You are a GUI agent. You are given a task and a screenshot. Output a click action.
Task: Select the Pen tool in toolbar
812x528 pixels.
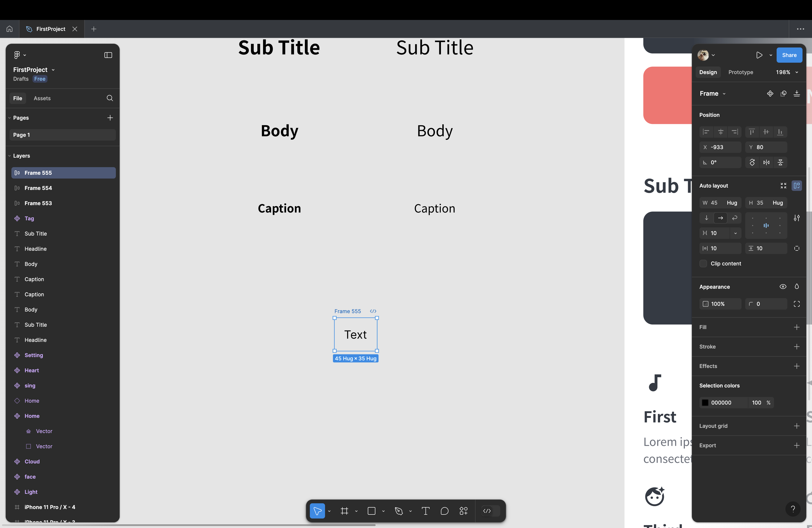(398, 511)
